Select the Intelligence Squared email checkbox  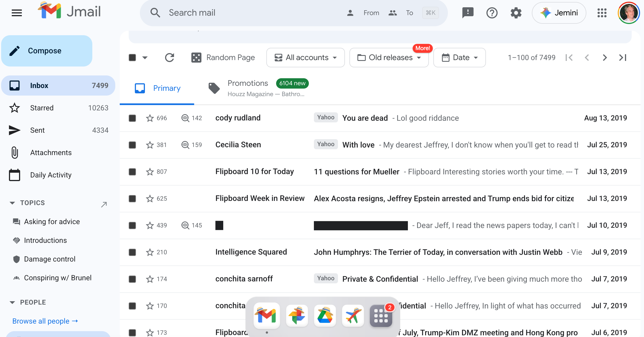click(132, 252)
